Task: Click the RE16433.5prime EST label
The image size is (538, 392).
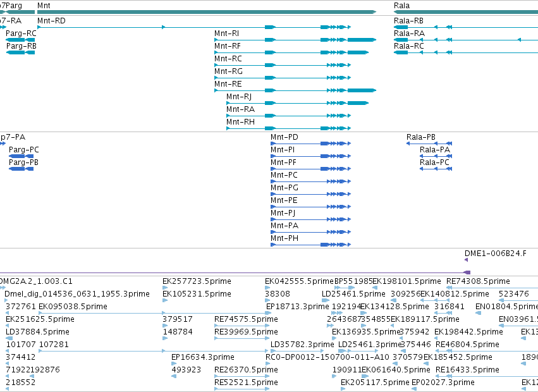Action: tap(468, 370)
